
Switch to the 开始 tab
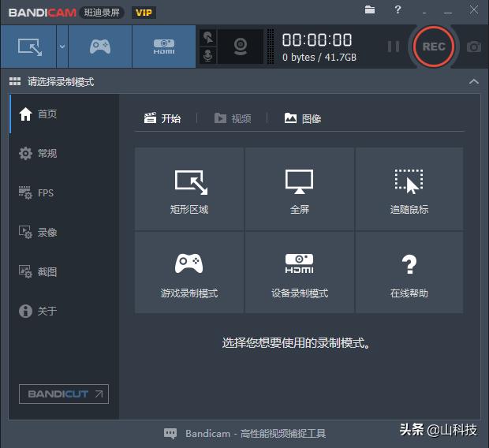pyautogui.click(x=162, y=118)
